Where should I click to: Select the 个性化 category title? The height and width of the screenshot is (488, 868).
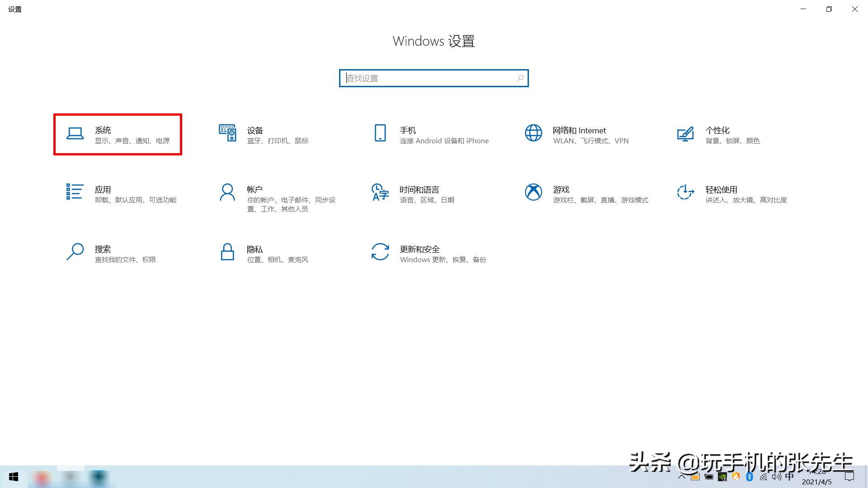click(717, 130)
